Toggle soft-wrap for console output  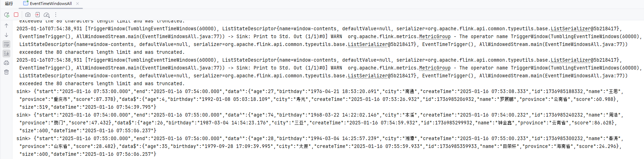(6, 44)
